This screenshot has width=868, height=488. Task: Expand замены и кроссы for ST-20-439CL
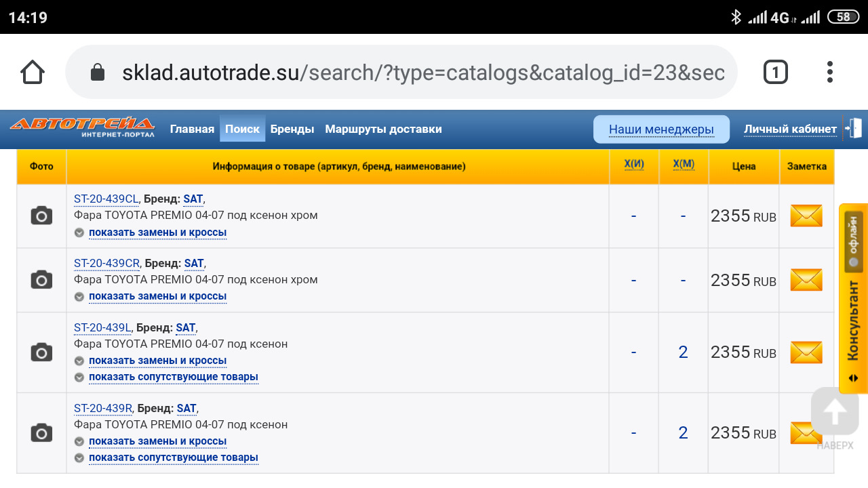pyautogui.click(x=157, y=232)
